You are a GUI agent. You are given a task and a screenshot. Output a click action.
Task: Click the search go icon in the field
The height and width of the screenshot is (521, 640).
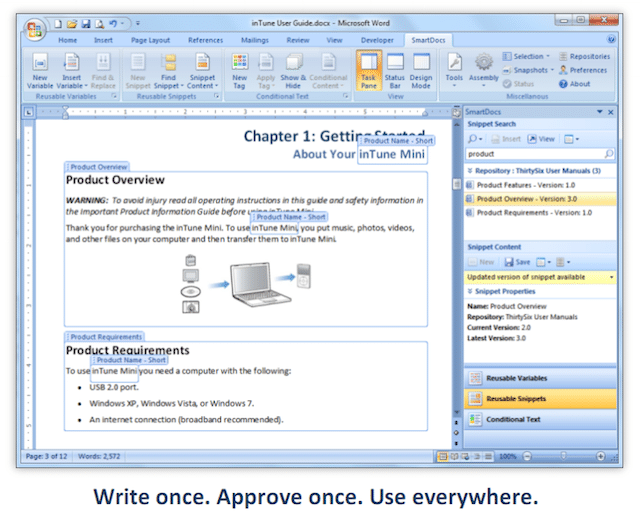[x=609, y=154]
